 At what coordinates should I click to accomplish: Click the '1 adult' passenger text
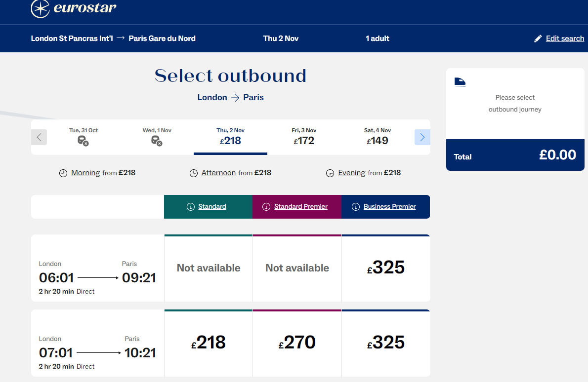[x=378, y=38]
